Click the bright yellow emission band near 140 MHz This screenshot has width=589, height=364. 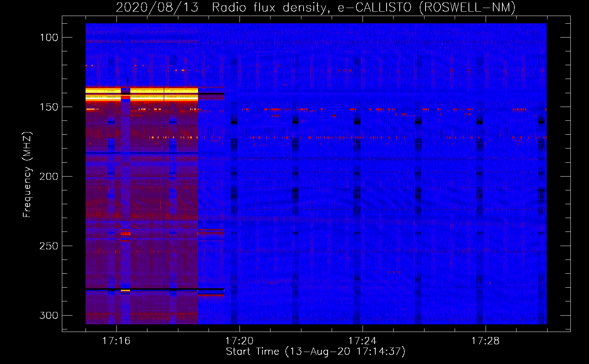(x=142, y=94)
